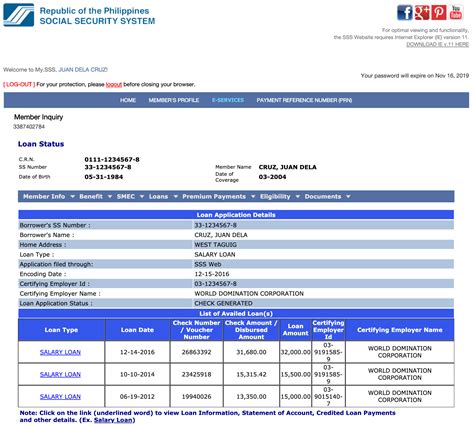Click the check number 26863392
This screenshot has width=474, height=428.
[x=196, y=352]
